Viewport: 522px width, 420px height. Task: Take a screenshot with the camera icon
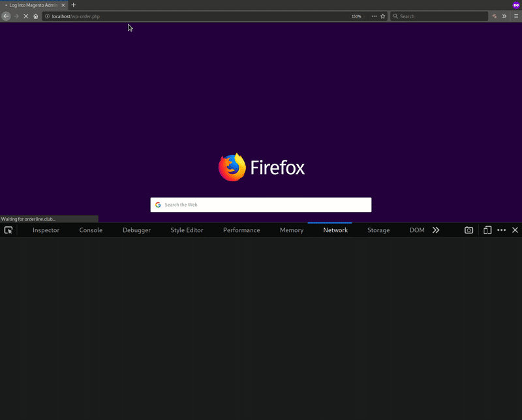(x=468, y=230)
